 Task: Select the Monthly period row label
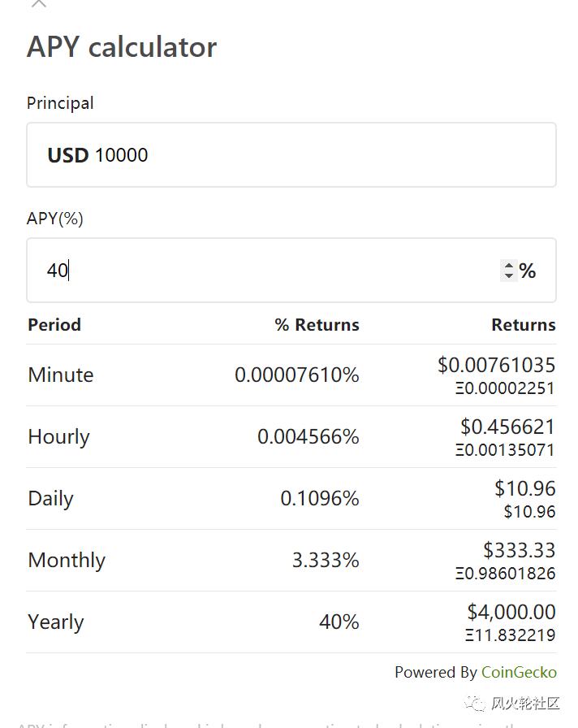[x=67, y=560]
